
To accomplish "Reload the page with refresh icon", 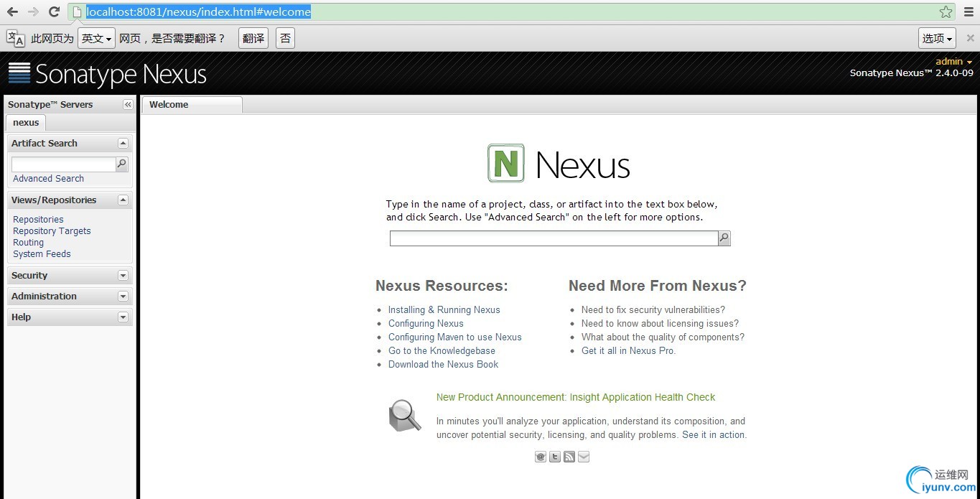I will 54,11.
